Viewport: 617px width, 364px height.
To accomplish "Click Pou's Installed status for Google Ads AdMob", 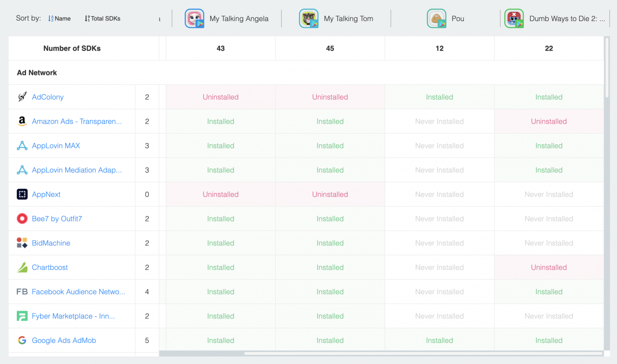I will (x=439, y=340).
